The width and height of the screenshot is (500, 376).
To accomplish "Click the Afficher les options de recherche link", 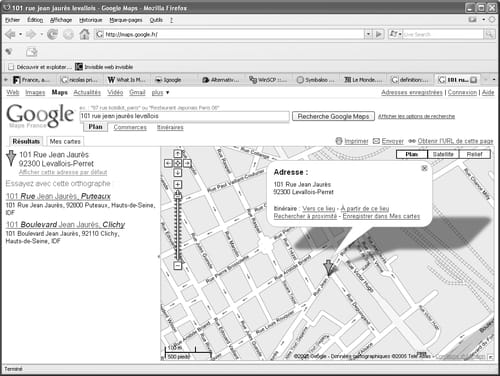I will coord(416,116).
